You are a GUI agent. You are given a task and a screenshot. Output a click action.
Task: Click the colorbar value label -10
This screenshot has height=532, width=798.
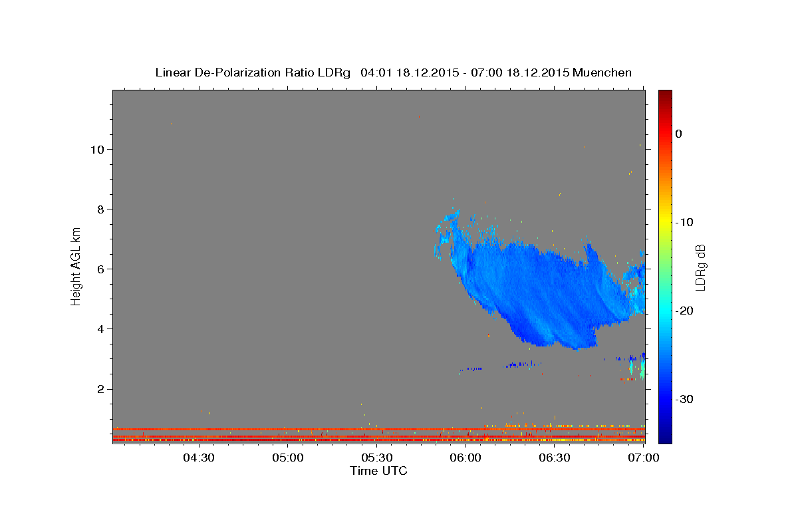pyautogui.click(x=685, y=222)
